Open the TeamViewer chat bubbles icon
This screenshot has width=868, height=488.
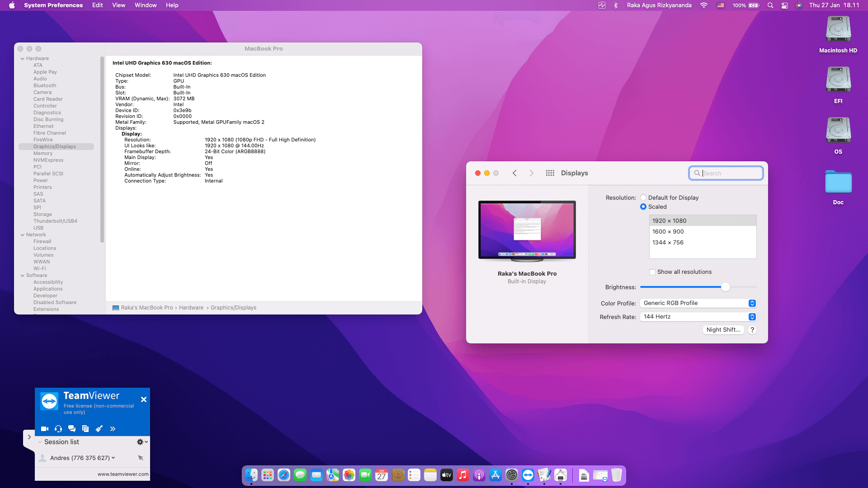pos(72,429)
